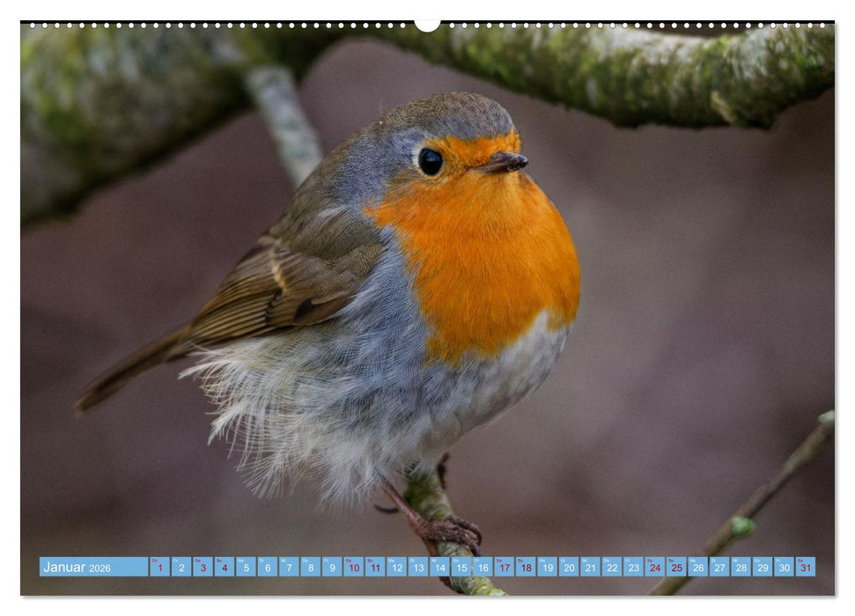Click the date cell for January 1
The image size is (855, 616).
click(x=158, y=568)
